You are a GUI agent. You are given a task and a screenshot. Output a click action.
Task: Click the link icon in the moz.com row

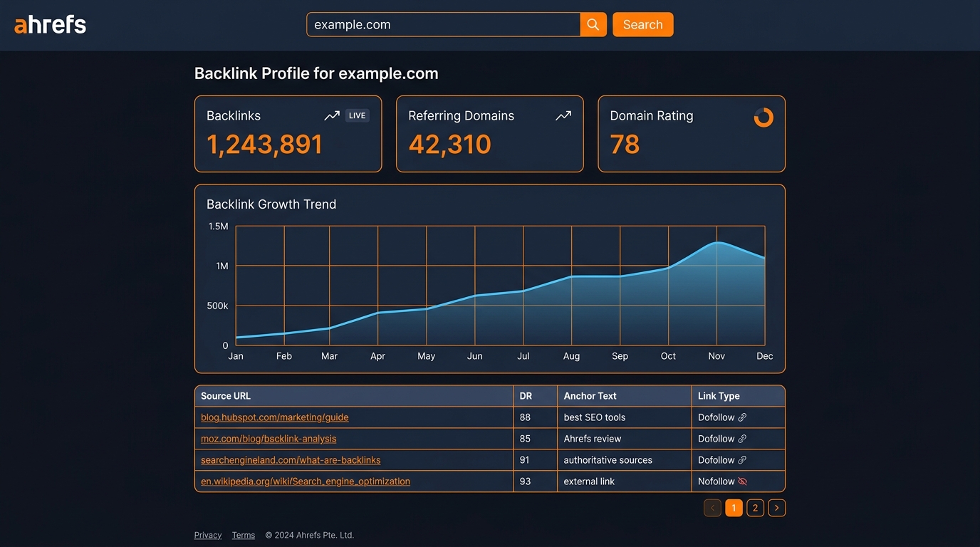coord(742,439)
